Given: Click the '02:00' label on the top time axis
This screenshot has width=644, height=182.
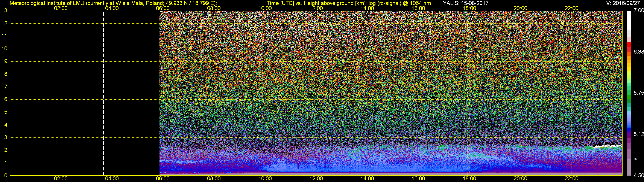Looking at the screenshot, I should coord(61,8).
